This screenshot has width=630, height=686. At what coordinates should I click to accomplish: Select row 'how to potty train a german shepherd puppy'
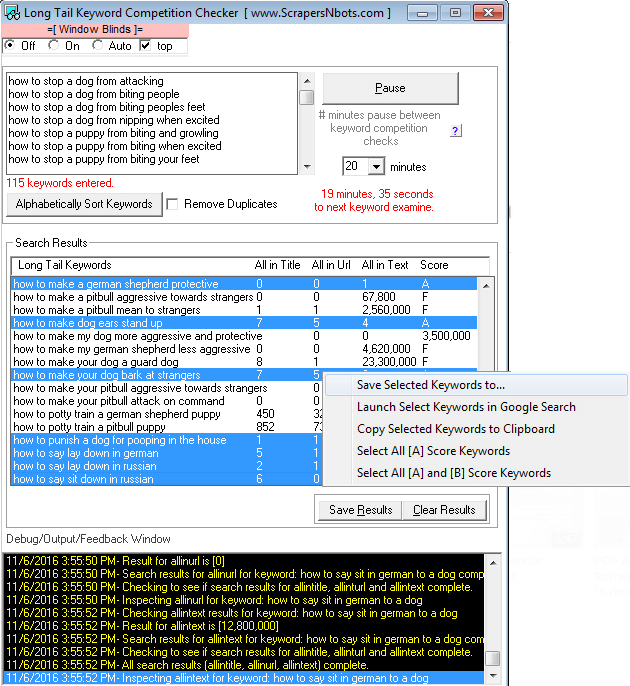tap(167, 414)
